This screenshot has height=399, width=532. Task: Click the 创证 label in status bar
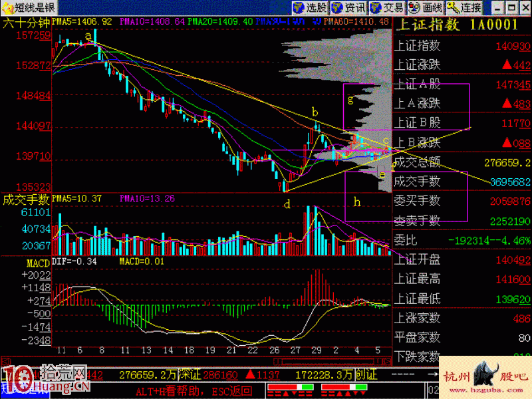[366, 374]
